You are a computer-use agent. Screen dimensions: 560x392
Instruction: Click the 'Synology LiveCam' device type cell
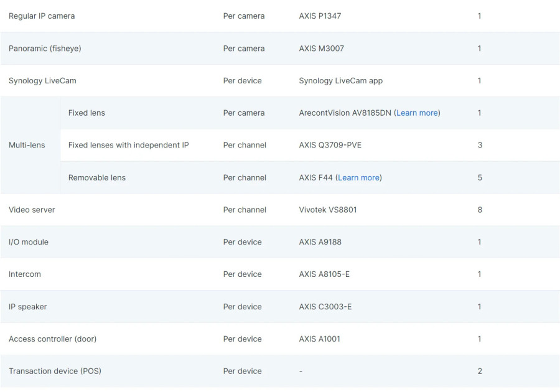click(x=42, y=81)
